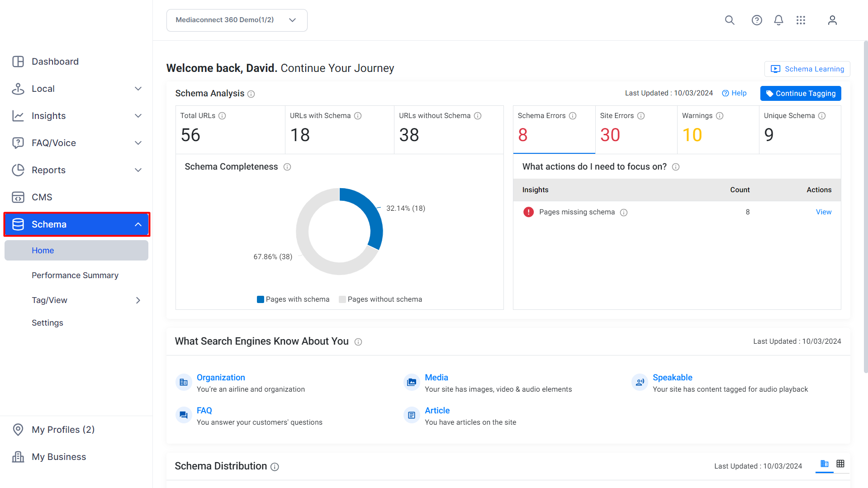The width and height of the screenshot is (868, 488).
Task: Open the search icon in top bar
Action: click(x=730, y=20)
